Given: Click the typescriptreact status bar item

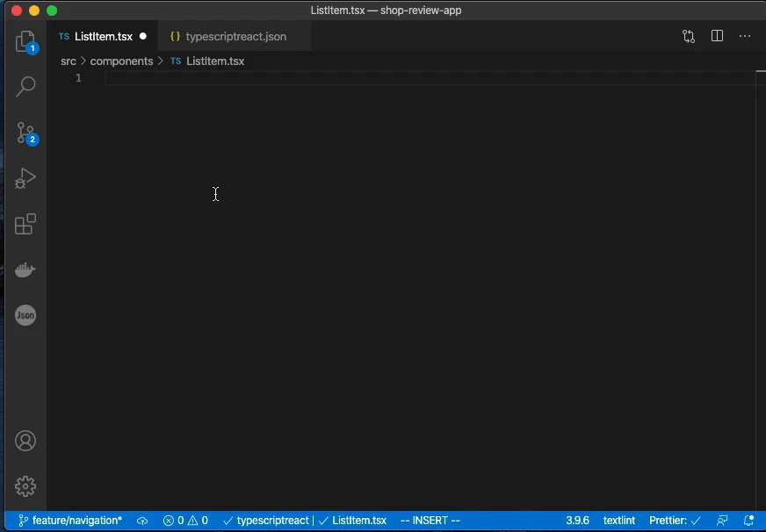Looking at the screenshot, I should pyautogui.click(x=266, y=521).
